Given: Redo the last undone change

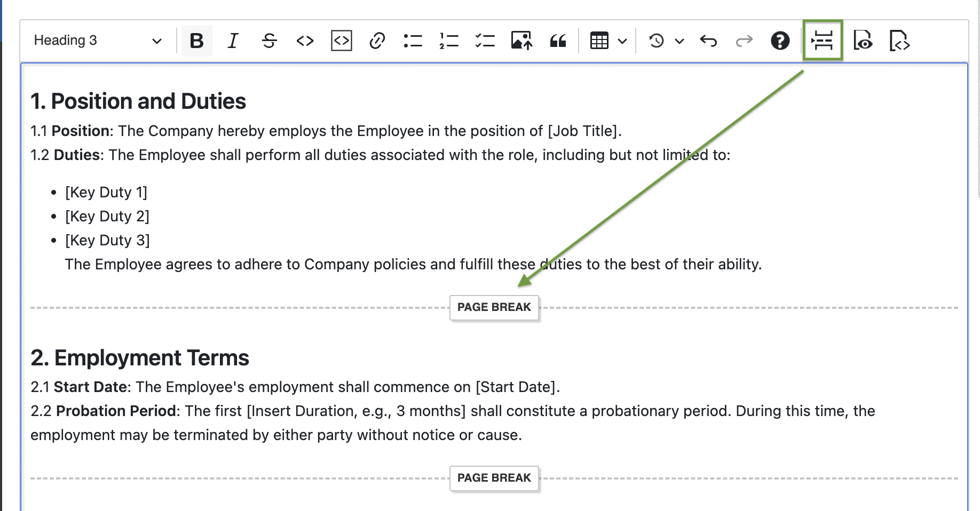Looking at the screenshot, I should (x=744, y=40).
